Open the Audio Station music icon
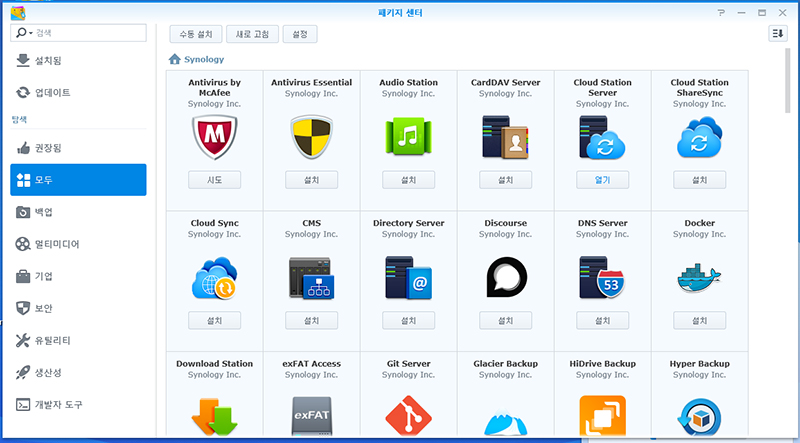The width and height of the screenshot is (800, 443). point(408,137)
